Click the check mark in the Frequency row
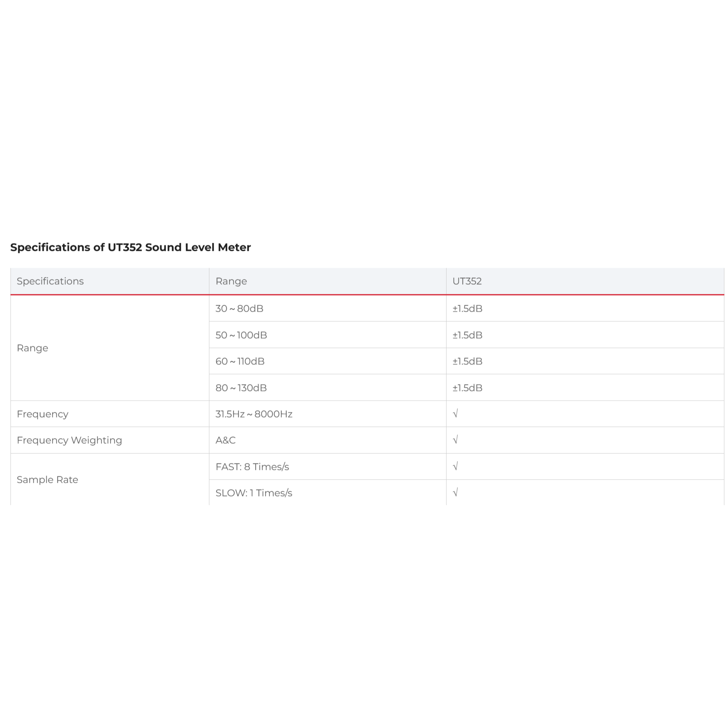728x728 pixels. (455, 414)
